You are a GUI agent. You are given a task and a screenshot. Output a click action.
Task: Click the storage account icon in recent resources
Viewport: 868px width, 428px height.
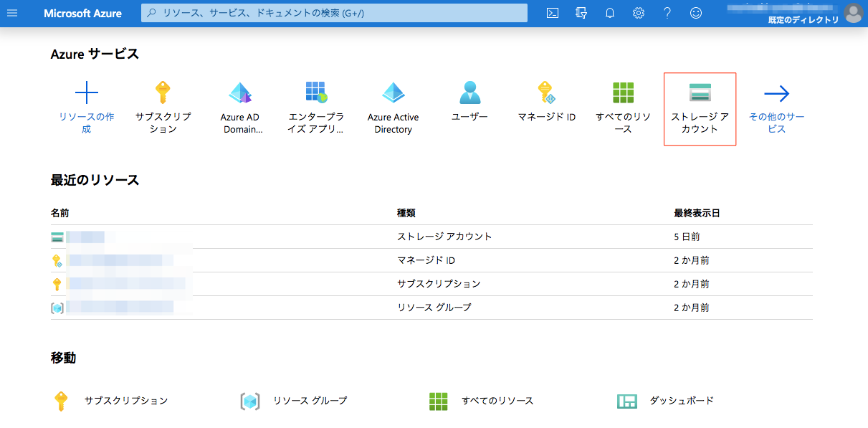(x=57, y=237)
